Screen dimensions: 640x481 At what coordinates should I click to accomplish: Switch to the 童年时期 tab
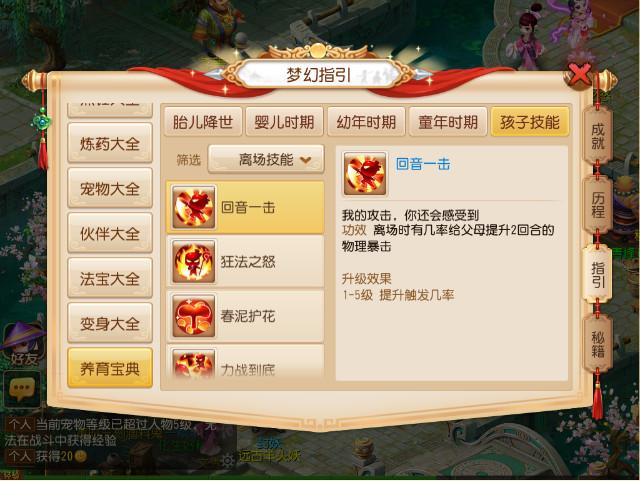(448, 122)
